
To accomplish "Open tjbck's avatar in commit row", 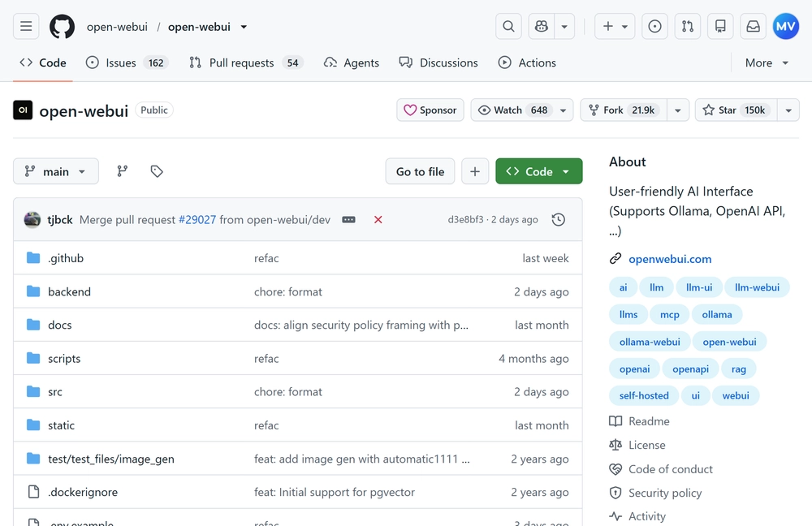I will click(x=32, y=219).
